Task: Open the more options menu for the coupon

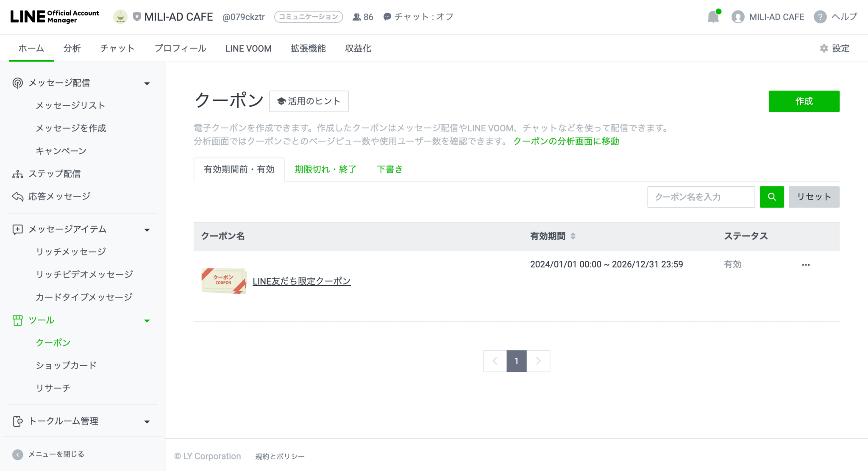Action: (x=806, y=264)
